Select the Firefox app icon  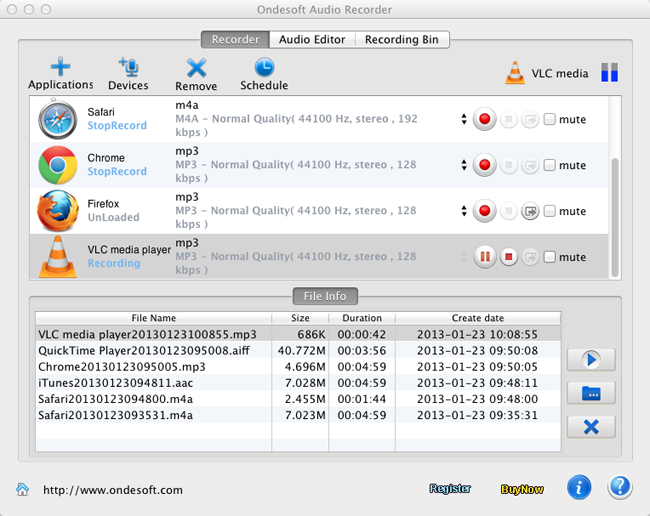point(58,211)
